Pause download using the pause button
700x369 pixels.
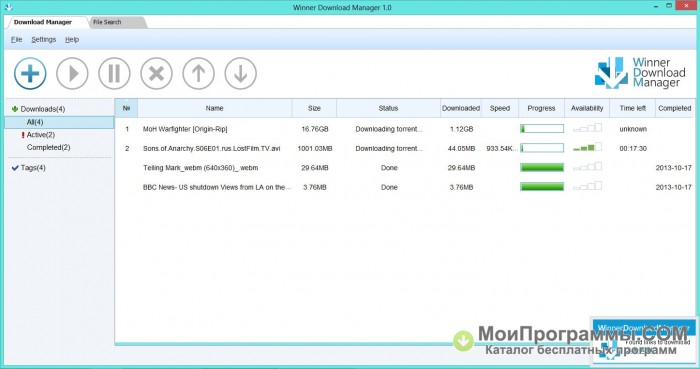pos(114,74)
